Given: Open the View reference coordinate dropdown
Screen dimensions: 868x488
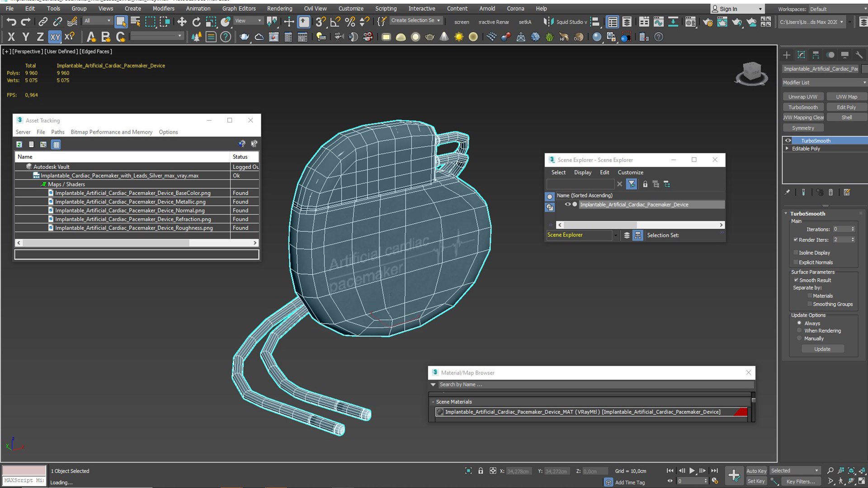Looking at the screenshot, I should [x=248, y=21].
